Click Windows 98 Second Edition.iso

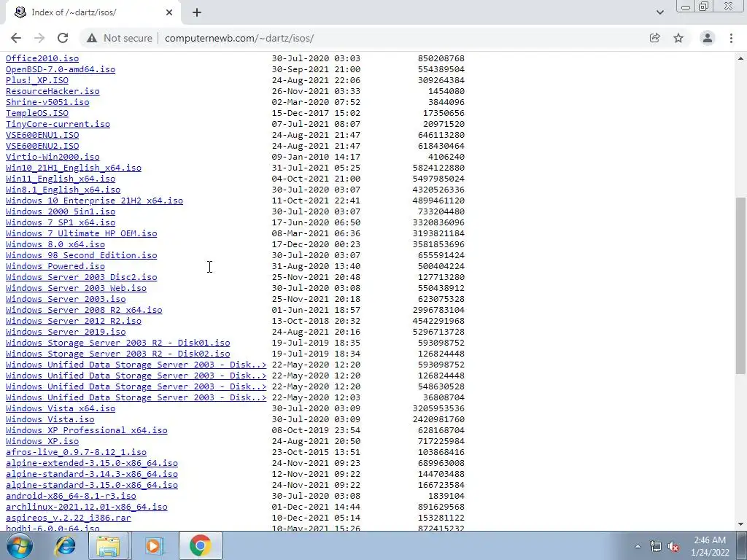(82, 255)
